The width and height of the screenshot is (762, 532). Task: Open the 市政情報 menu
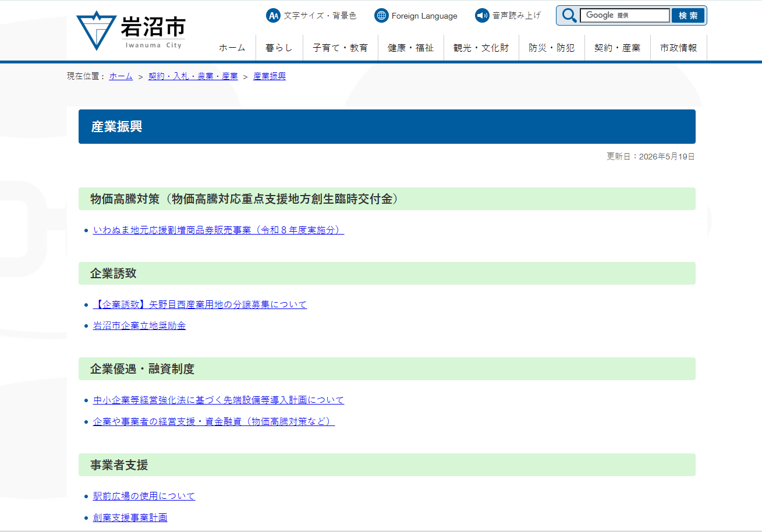click(x=679, y=48)
